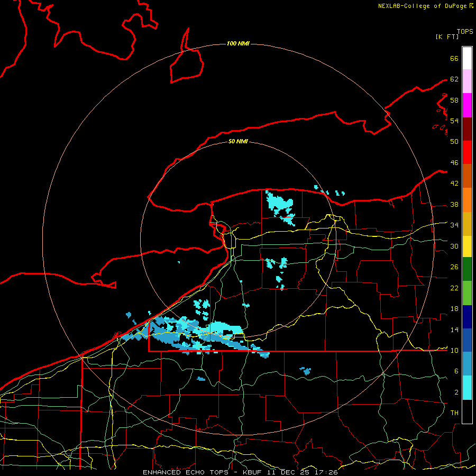Click the 18 value on the scale
Screen dimensions: 476x476
tap(454, 309)
